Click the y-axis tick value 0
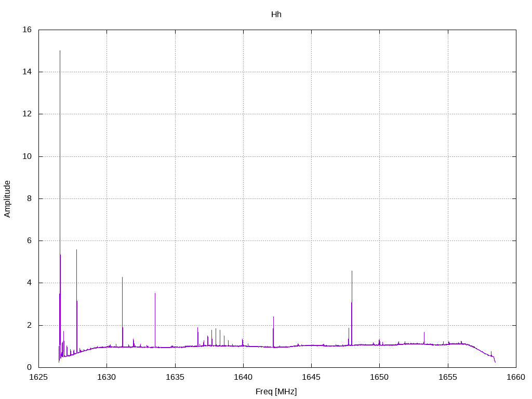The height and width of the screenshot is (399, 532). (29, 367)
